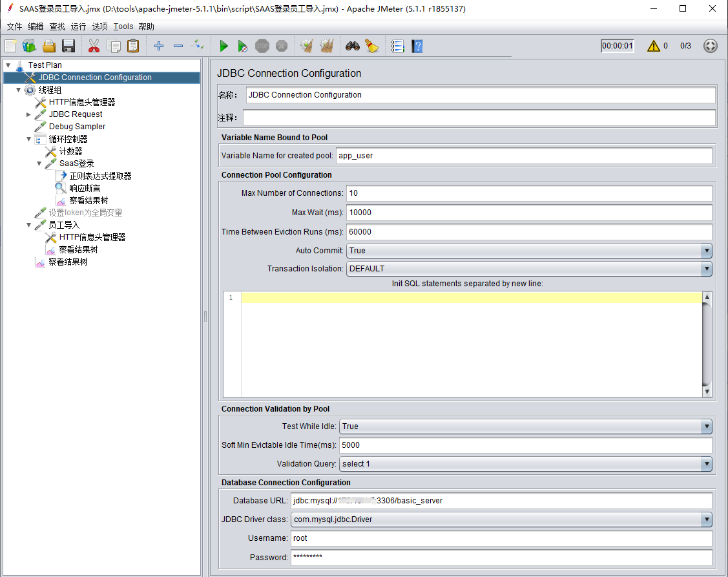Open the Validation Query dropdown
Viewport: 728px width, 577px height.
[526, 464]
